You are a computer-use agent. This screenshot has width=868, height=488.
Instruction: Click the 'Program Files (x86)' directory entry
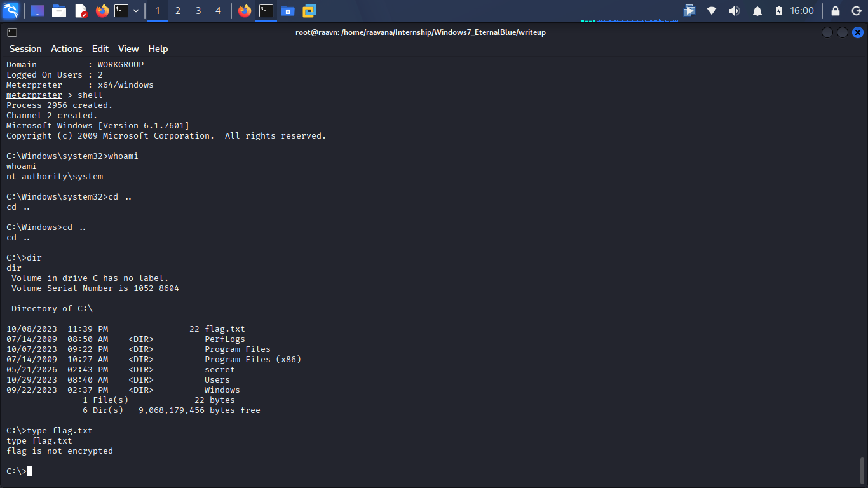pyautogui.click(x=253, y=360)
